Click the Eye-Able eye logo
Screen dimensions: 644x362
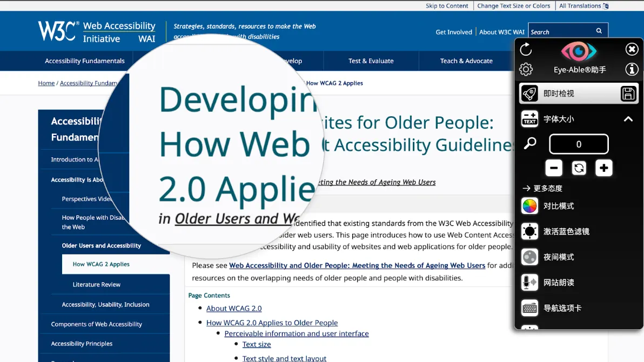579,51
